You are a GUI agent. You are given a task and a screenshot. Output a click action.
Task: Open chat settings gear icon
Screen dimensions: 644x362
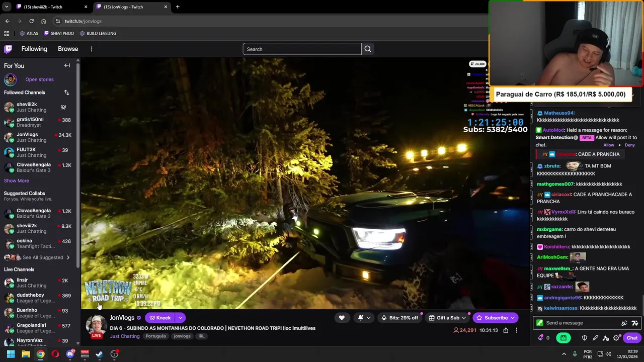click(616, 338)
